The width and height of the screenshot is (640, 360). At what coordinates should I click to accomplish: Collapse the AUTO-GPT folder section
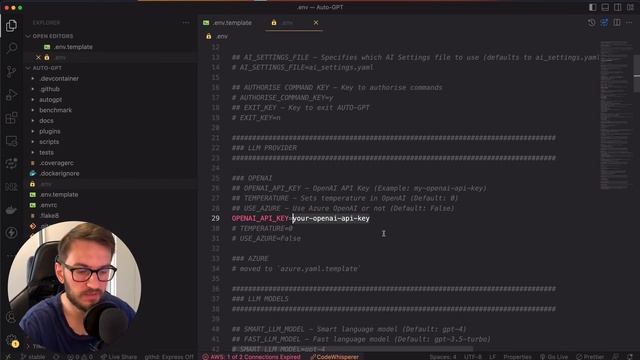pyautogui.click(x=47, y=68)
